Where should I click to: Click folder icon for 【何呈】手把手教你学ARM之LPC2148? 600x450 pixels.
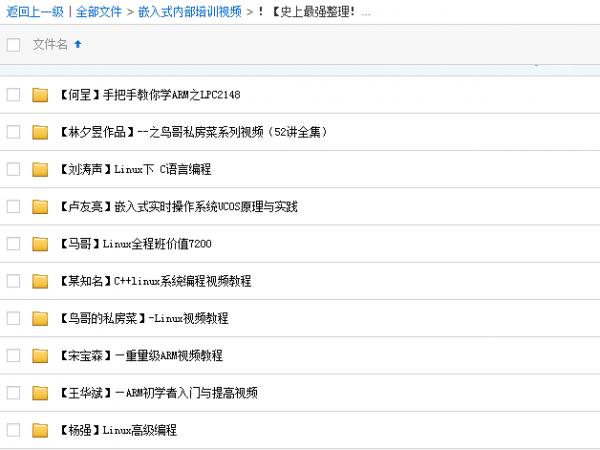(x=40, y=95)
